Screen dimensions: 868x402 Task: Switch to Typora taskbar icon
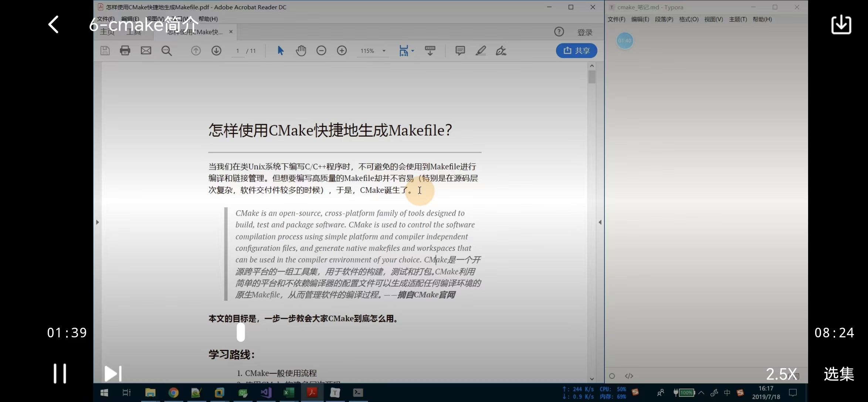click(x=335, y=392)
